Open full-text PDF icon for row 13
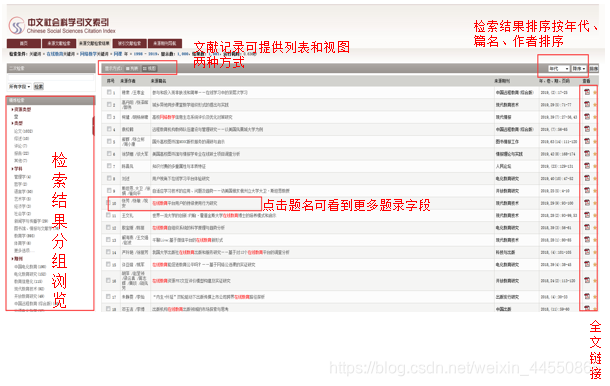This screenshot has height=386, width=610. [x=587, y=239]
